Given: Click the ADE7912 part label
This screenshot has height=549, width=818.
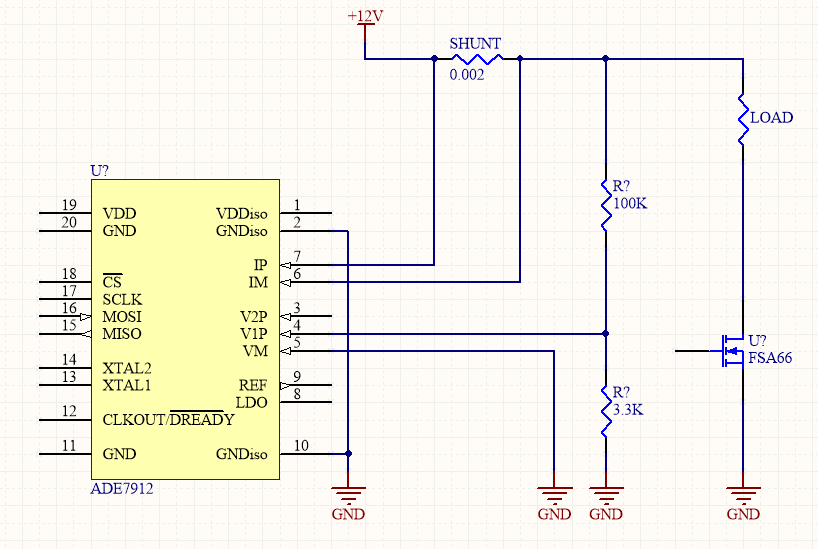Looking at the screenshot, I should (x=122, y=489).
